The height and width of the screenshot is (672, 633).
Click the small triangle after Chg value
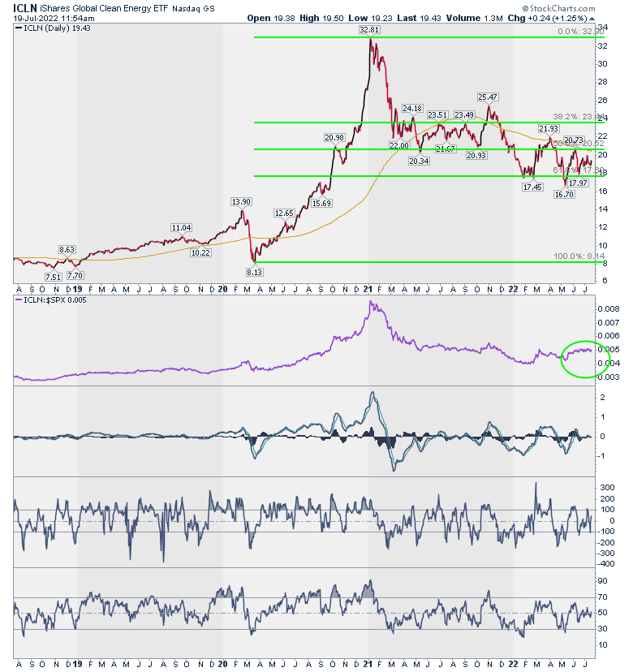pos(592,19)
